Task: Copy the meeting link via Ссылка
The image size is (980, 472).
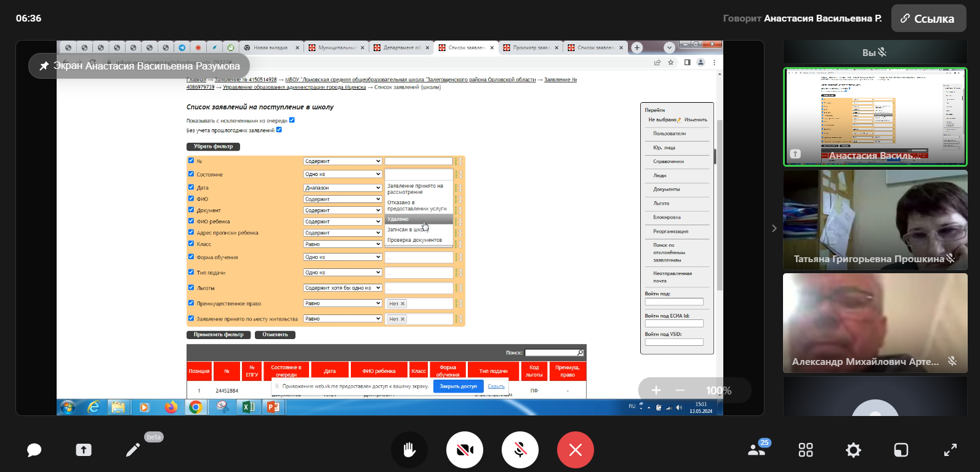Action: pyautogui.click(x=928, y=18)
